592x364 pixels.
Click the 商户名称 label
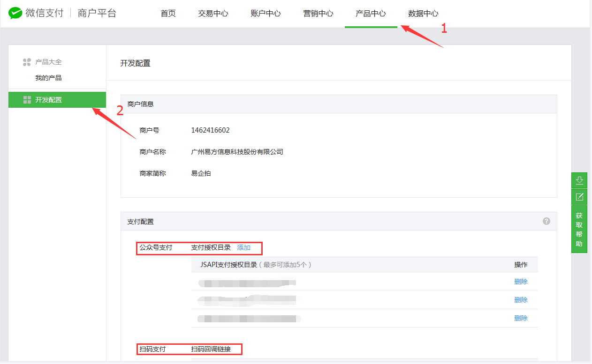(x=152, y=152)
